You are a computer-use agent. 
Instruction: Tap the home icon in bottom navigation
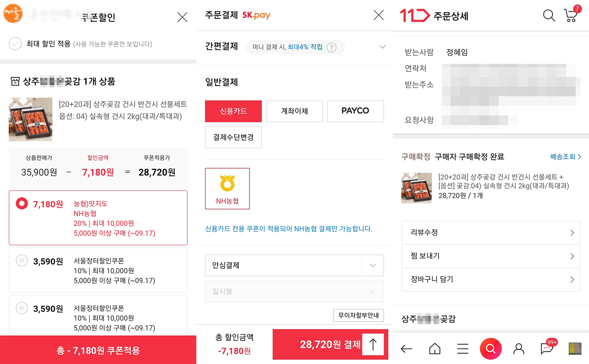[435, 348]
